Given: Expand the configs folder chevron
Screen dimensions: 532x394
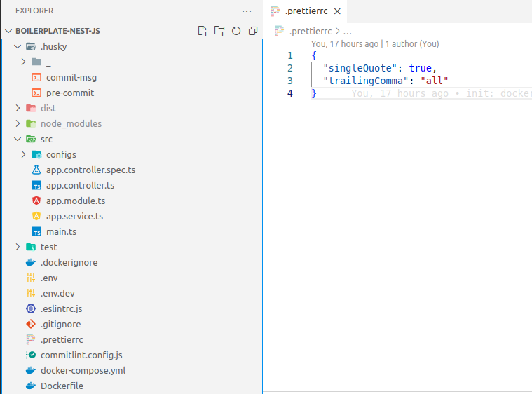Looking at the screenshot, I should pos(23,154).
